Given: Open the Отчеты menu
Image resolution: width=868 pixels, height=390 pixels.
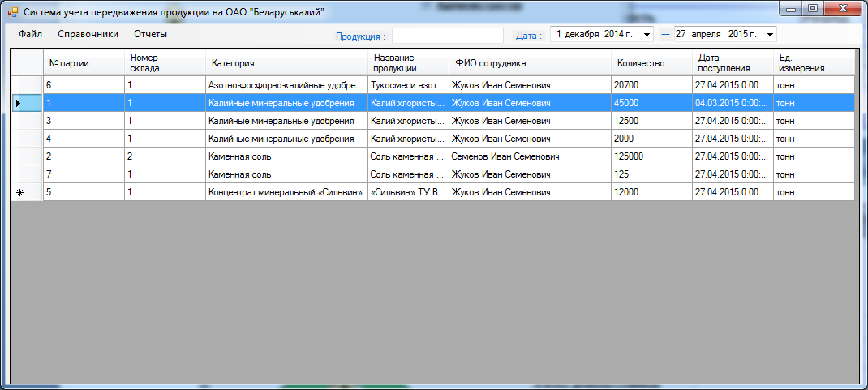Looking at the screenshot, I should [151, 34].
